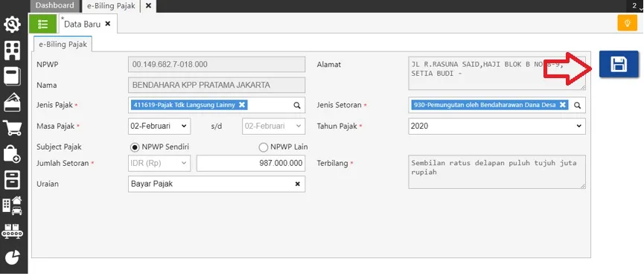Viewport: 644px width, 276px height.
Task: Open the conveyor belt manufacturing icon
Action: coord(13,231)
